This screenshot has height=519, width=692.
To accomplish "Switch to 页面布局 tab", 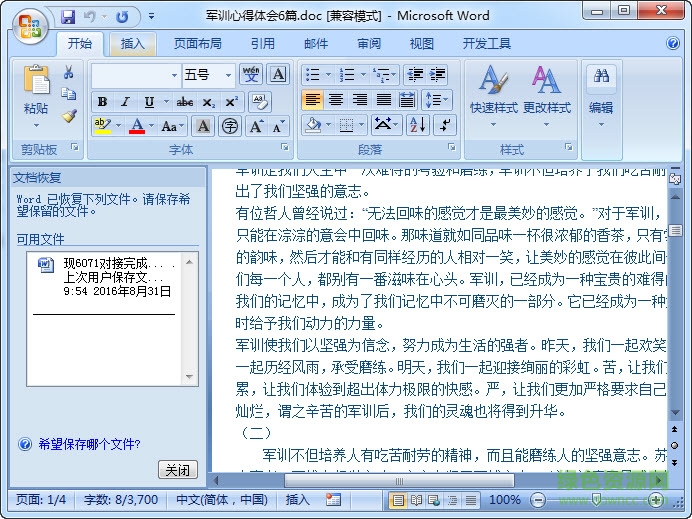I will click(197, 44).
